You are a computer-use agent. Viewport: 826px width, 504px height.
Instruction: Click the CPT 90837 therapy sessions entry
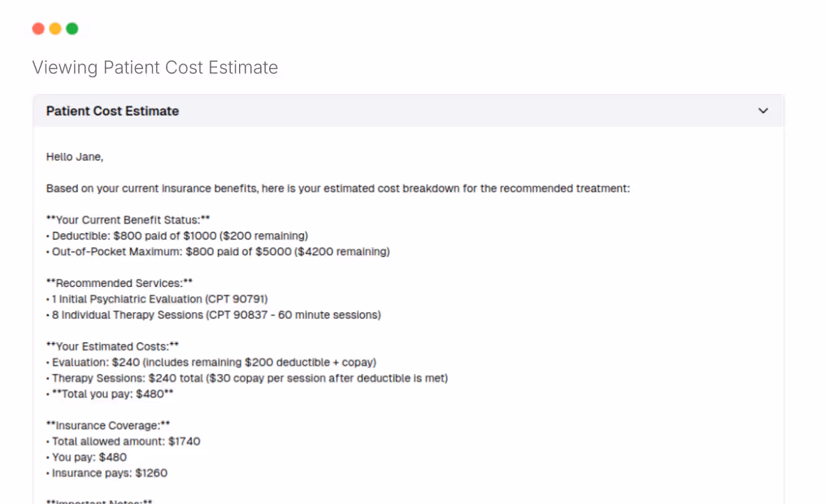[213, 315]
